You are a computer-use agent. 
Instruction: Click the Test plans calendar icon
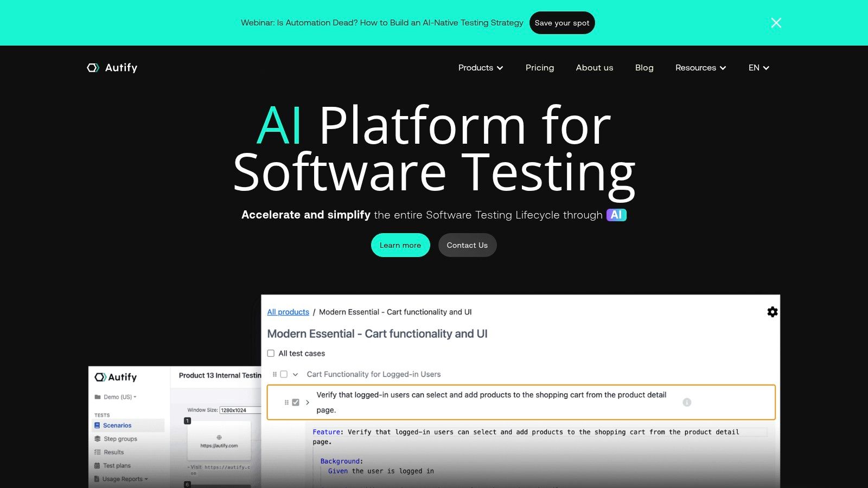tap(97, 466)
